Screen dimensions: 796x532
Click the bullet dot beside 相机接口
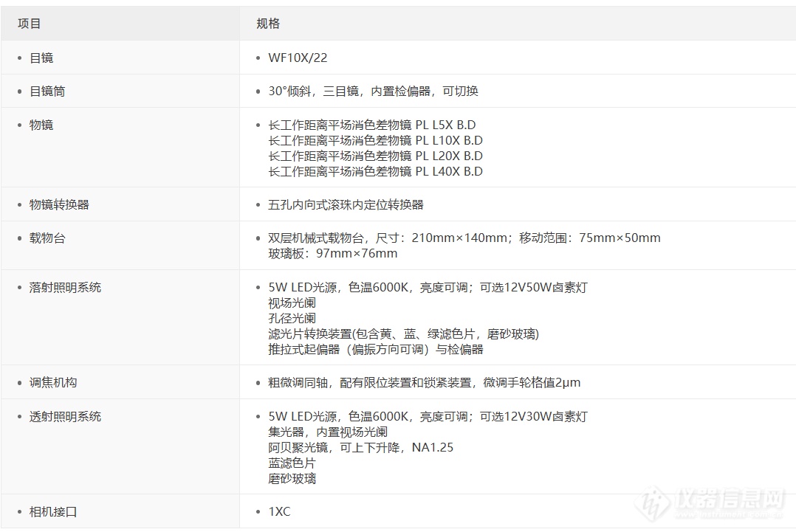click(x=19, y=511)
